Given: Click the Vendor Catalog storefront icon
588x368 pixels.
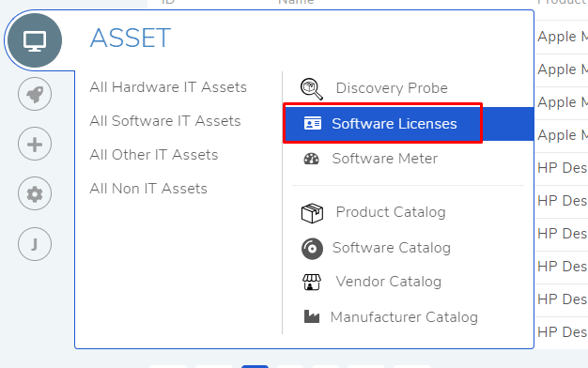Looking at the screenshot, I should [312, 283].
